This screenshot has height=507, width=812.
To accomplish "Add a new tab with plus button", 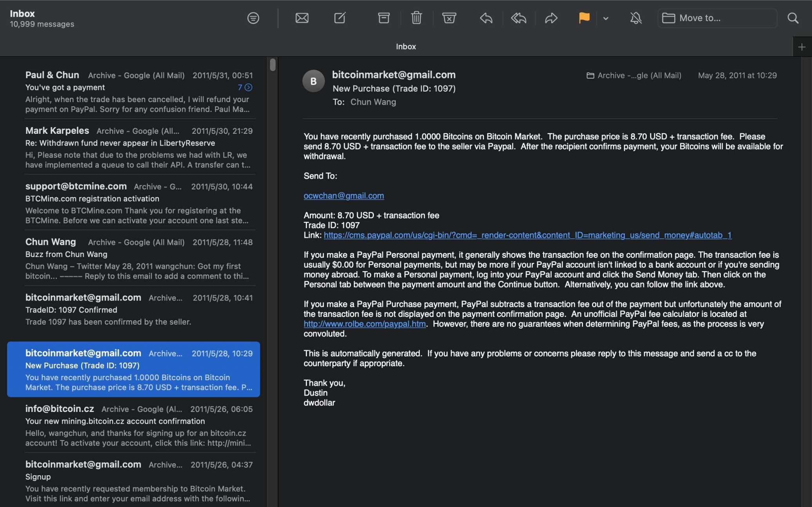I will [x=801, y=47].
